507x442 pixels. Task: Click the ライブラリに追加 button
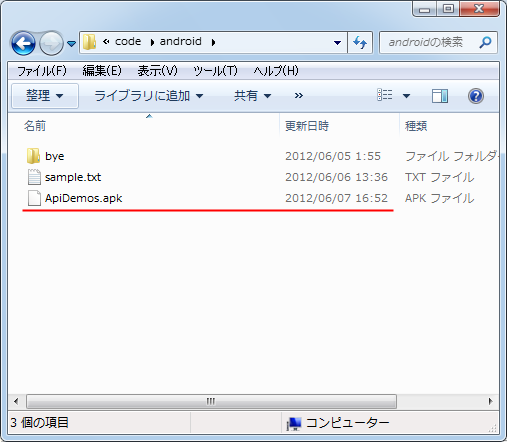pos(149,96)
